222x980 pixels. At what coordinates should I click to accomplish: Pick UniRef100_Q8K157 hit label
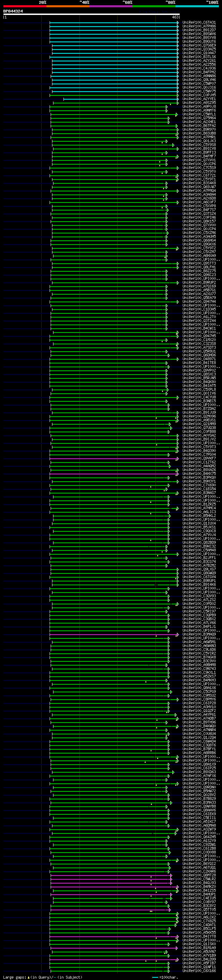199,221
